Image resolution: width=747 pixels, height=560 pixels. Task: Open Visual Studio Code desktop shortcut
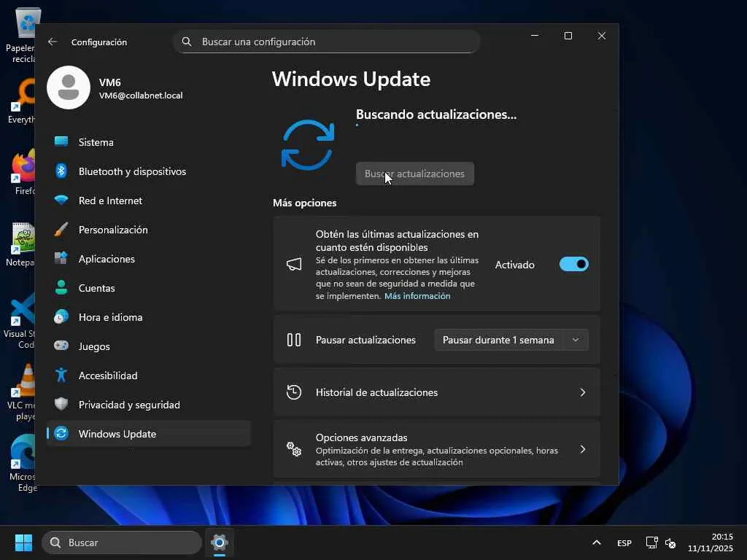point(20,321)
